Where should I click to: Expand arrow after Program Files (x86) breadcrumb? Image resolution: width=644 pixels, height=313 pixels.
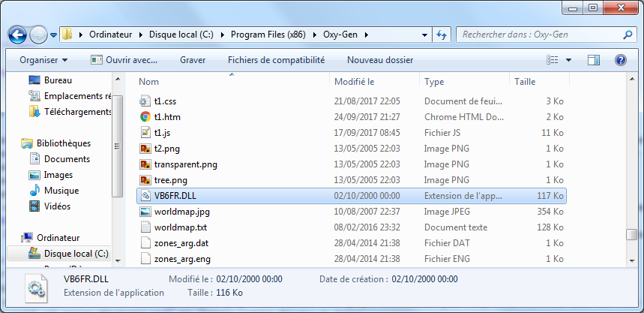point(315,35)
